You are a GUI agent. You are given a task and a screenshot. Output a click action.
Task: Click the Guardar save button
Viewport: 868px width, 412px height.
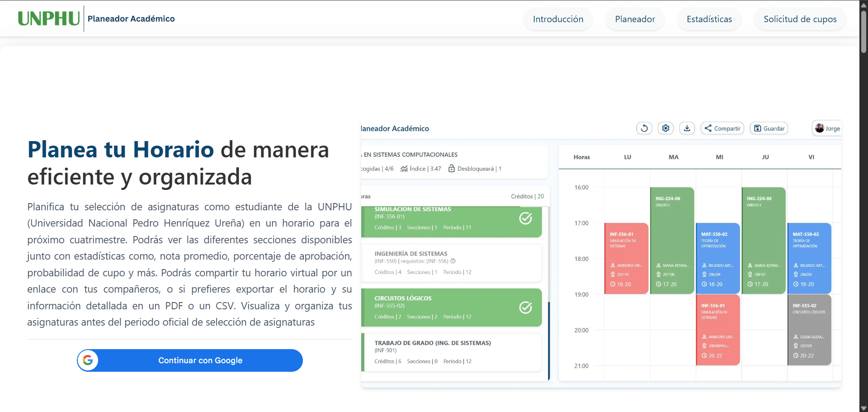[769, 128]
